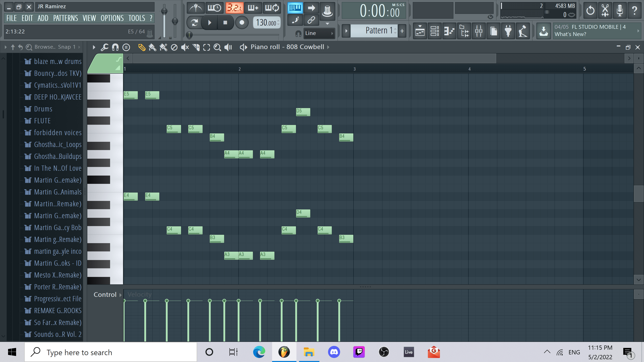
Task: Select the Delete tool in the piano roll
Action: [174, 47]
